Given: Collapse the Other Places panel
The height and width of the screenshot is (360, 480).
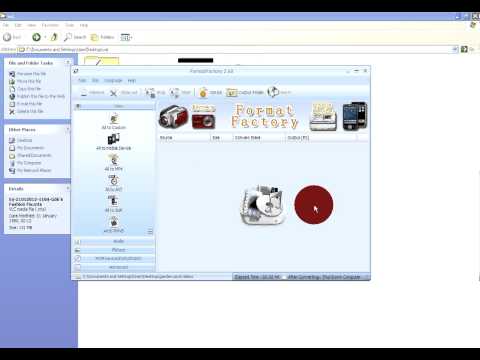Looking at the screenshot, I should [68, 129].
